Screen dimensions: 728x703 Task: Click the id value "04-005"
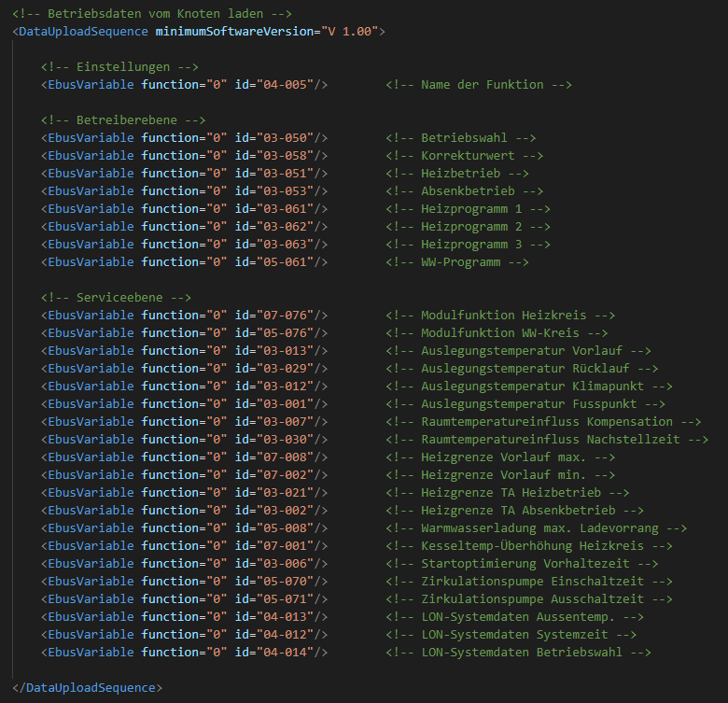pyautogui.click(x=285, y=85)
